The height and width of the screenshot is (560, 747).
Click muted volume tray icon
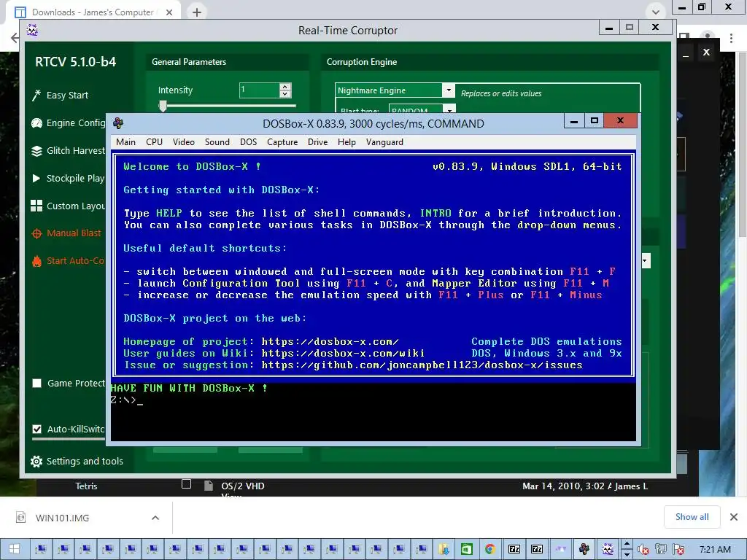643,550
